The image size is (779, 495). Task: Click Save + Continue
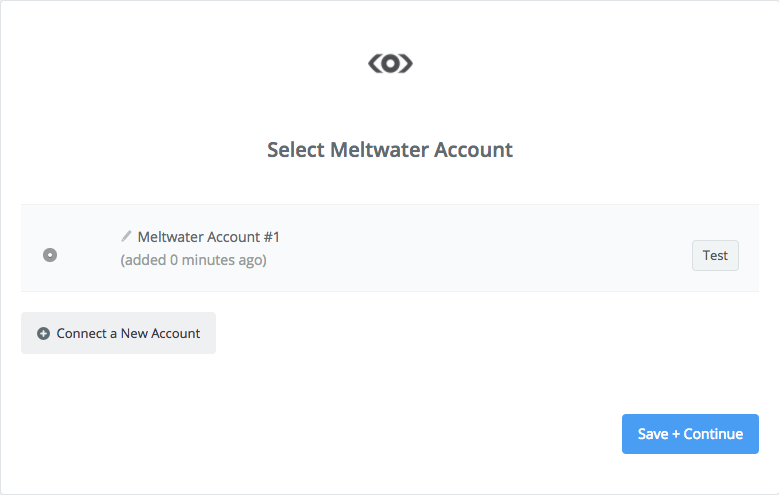(690, 434)
